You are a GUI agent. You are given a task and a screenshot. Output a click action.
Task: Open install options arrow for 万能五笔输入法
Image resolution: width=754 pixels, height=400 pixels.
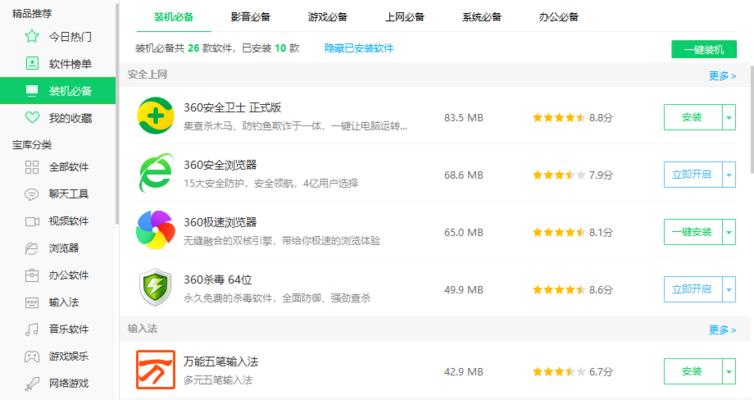coord(729,372)
